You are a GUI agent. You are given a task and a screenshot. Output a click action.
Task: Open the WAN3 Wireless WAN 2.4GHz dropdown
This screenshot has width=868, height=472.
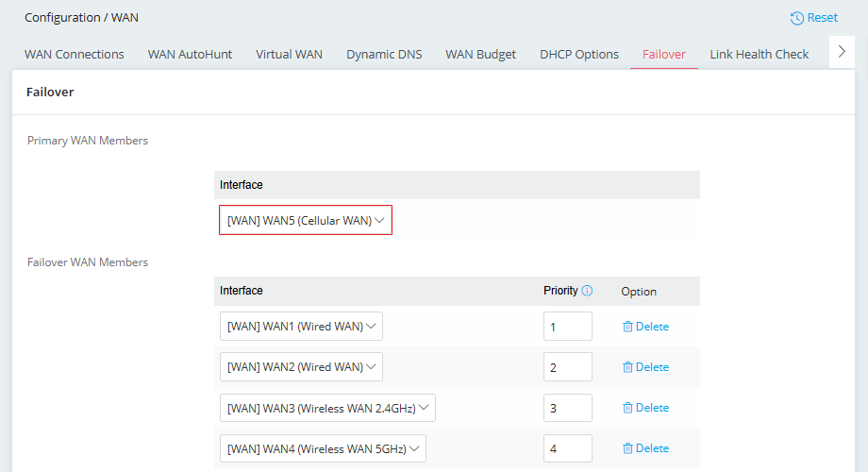pos(327,408)
